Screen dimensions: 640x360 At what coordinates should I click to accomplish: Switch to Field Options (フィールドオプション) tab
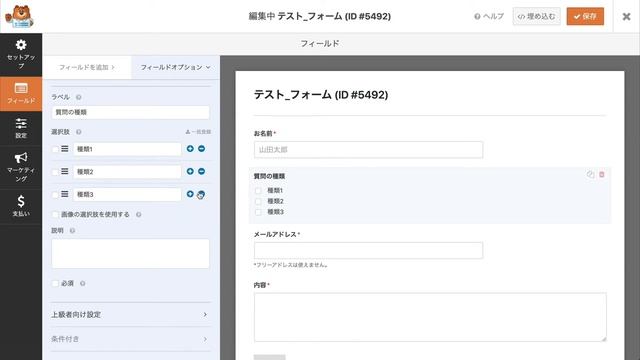[176, 67]
